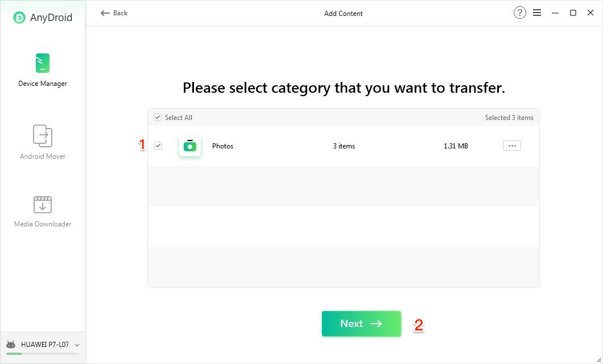Open Android Mover icon

[x=43, y=136]
